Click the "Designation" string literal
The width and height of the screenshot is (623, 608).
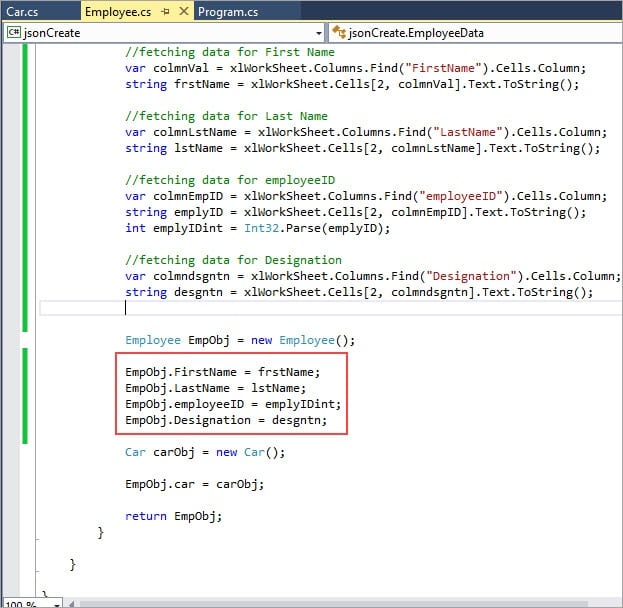point(471,276)
